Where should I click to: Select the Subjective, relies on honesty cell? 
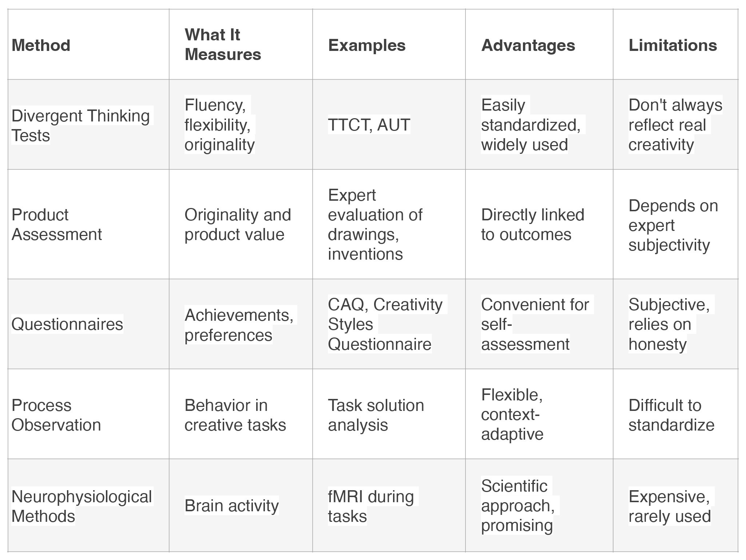675,324
